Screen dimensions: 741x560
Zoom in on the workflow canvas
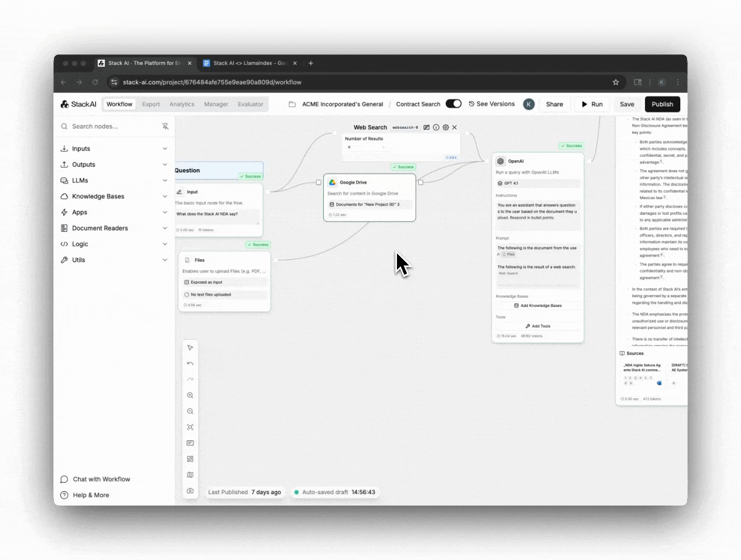[190, 395]
